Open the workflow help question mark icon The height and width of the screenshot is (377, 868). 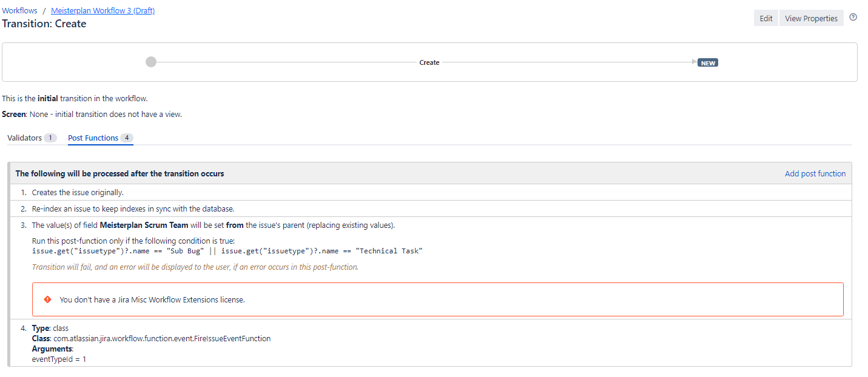[x=853, y=18]
